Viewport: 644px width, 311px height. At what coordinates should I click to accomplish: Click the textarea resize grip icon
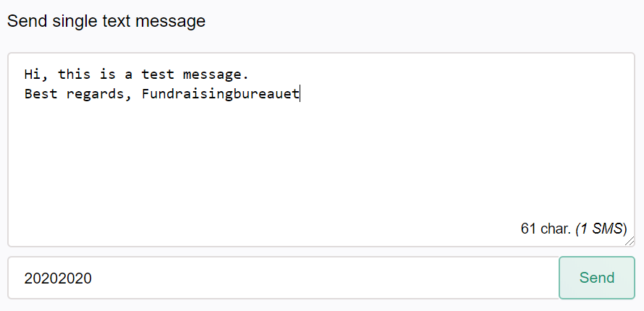pyautogui.click(x=630, y=242)
